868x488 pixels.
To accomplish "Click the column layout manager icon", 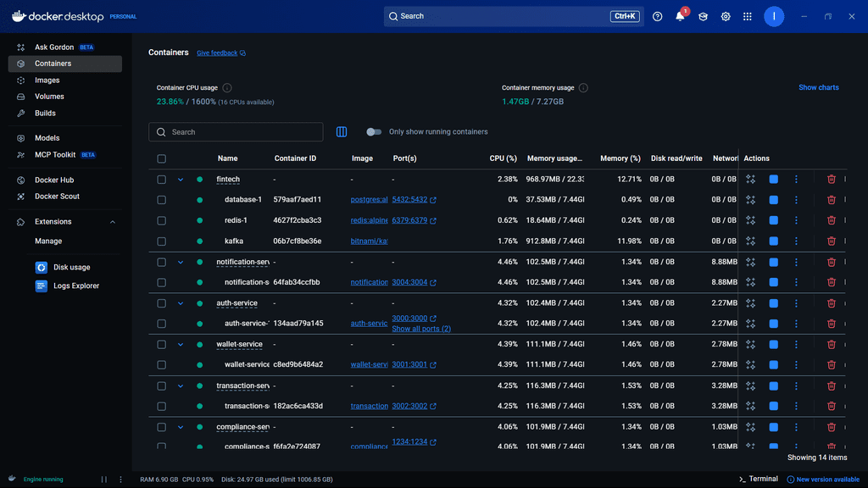I will point(342,131).
